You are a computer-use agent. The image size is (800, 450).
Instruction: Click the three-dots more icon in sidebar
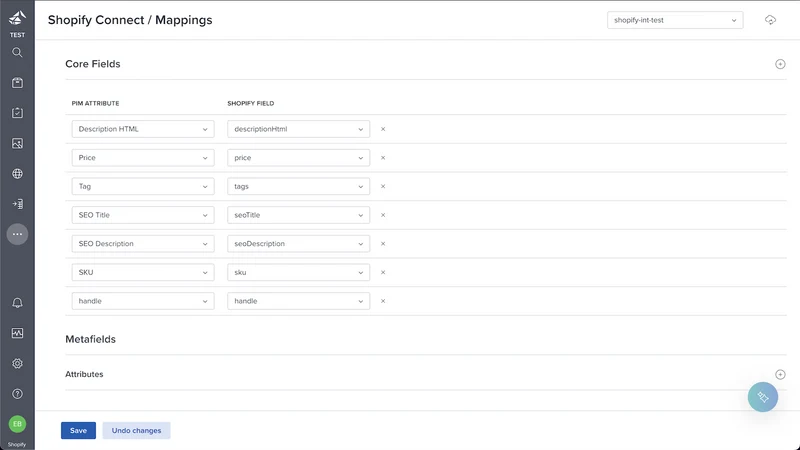click(x=17, y=234)
